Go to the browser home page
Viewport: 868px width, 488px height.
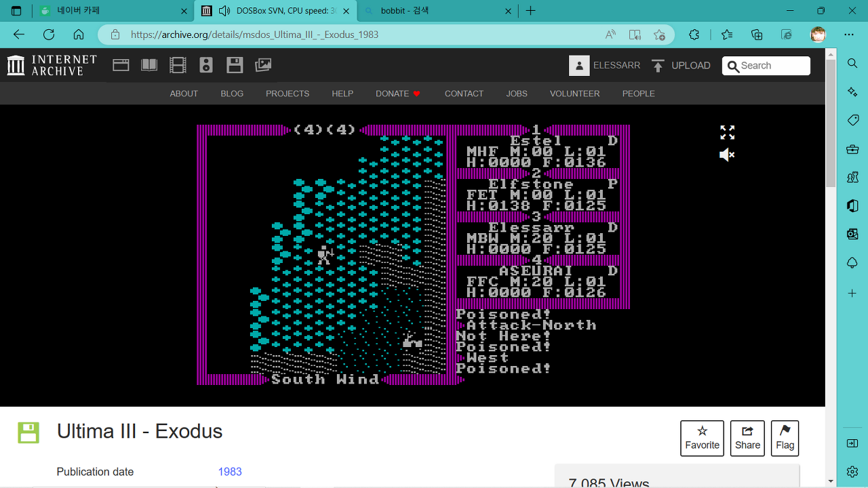(79, 35)
